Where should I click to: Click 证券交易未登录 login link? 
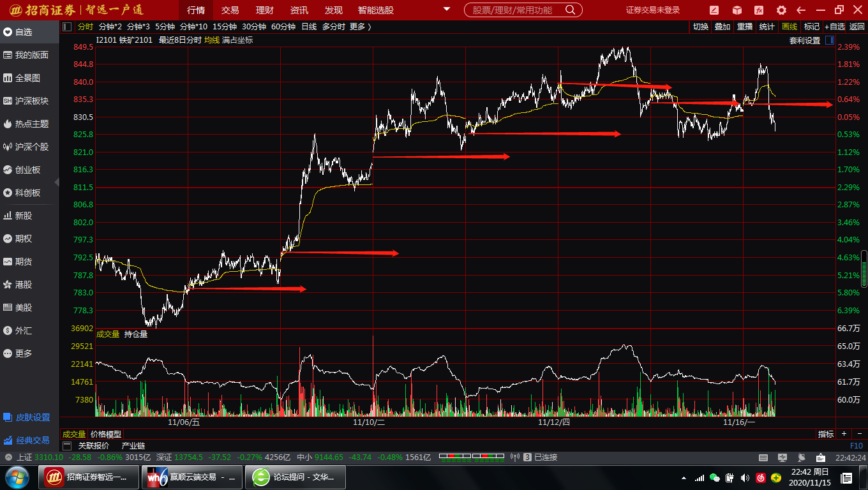(653, 10)
